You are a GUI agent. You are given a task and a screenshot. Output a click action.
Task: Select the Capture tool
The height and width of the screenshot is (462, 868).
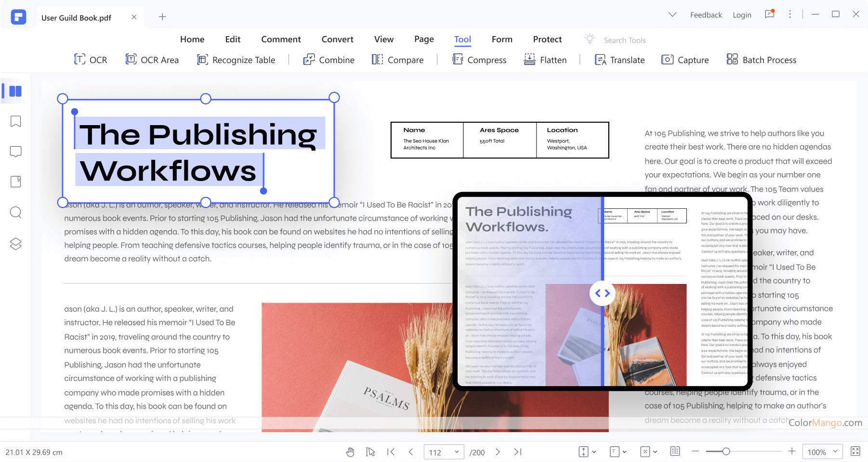coord(684,60)
